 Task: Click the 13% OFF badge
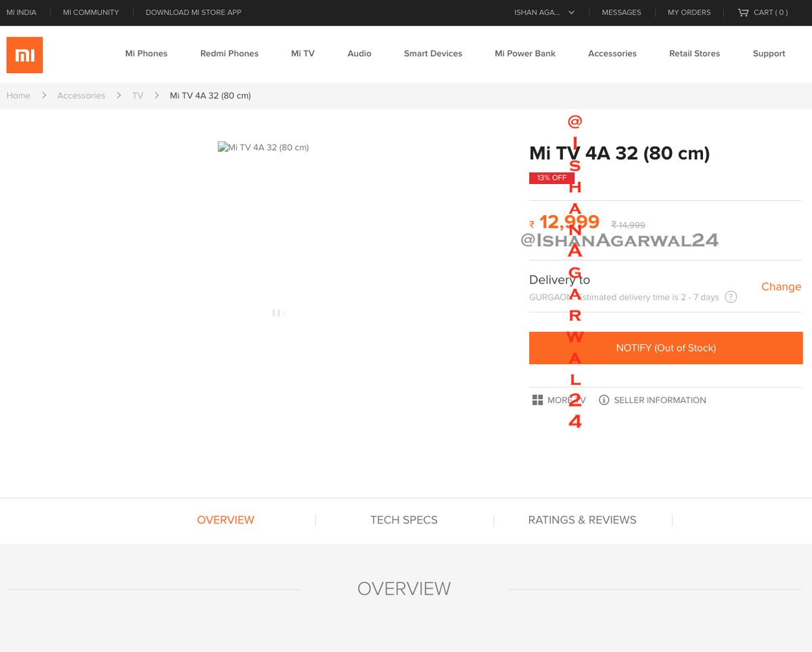click(551, 178)
